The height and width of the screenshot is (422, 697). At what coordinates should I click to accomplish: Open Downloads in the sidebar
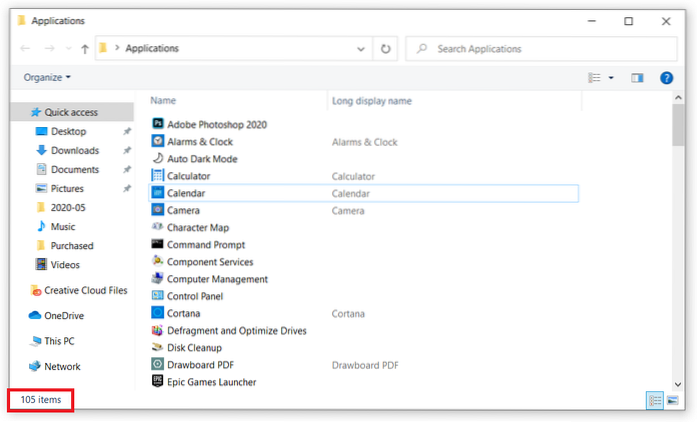coord(75,150)
